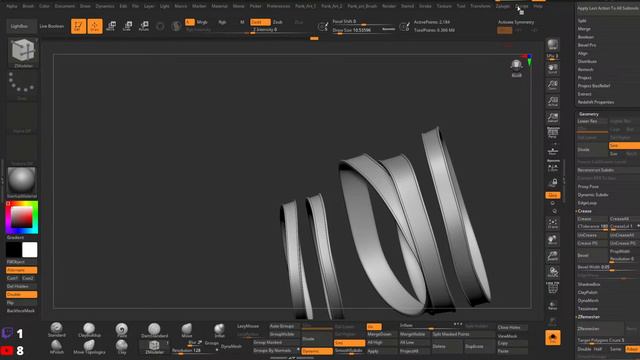The height and width of the screenshot is (360, 640).
Task: Toggle the Alternate button
Action: [x=22, y=270]
